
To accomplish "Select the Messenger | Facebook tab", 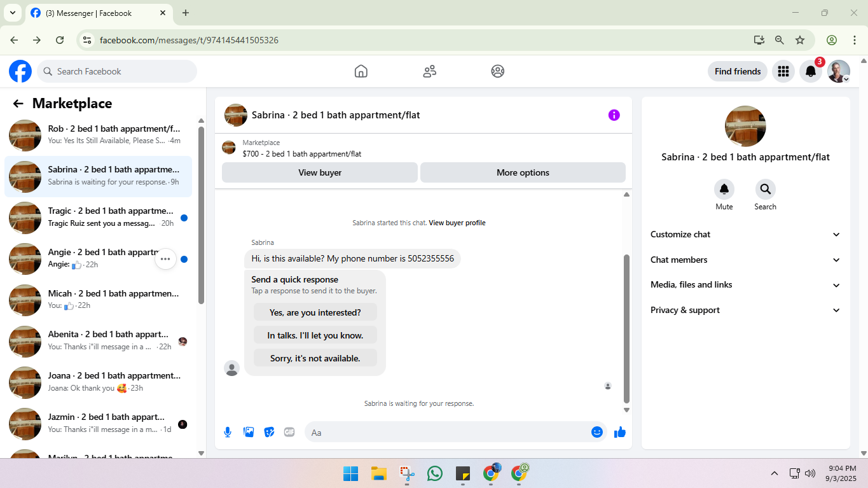I will 99,13.
